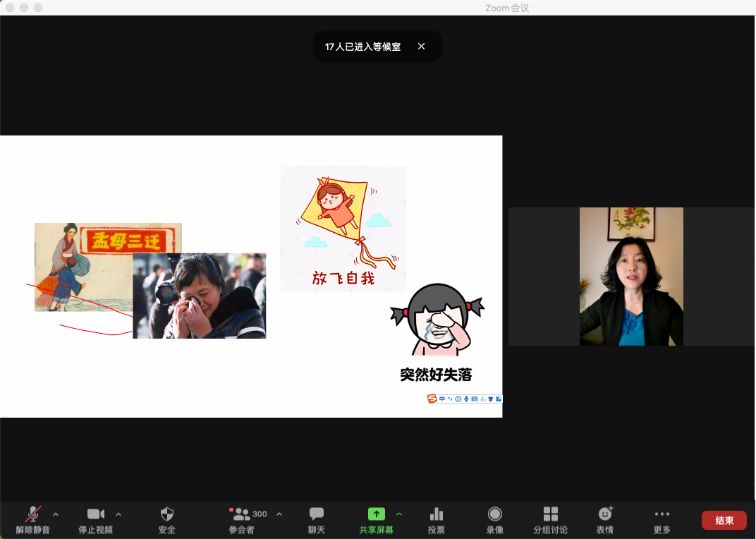
Task: Expand the arrow next to participants count
Action: [x=279, y=514]
